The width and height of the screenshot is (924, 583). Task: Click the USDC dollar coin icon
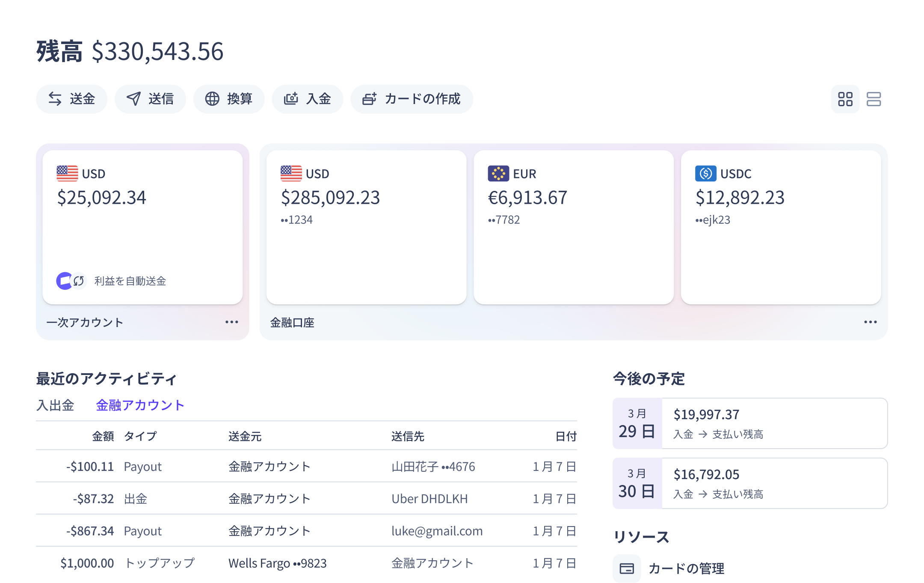(x=705, y=173)
